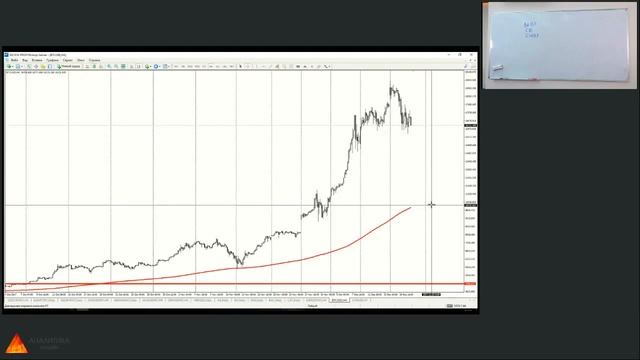Select the D1 timeframe button

point(218,66)
